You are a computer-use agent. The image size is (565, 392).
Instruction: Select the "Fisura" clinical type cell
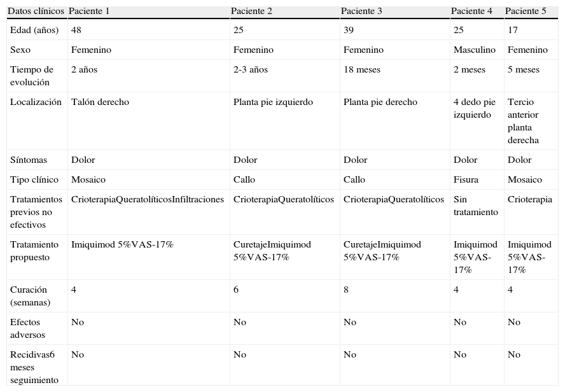(466, 180)
